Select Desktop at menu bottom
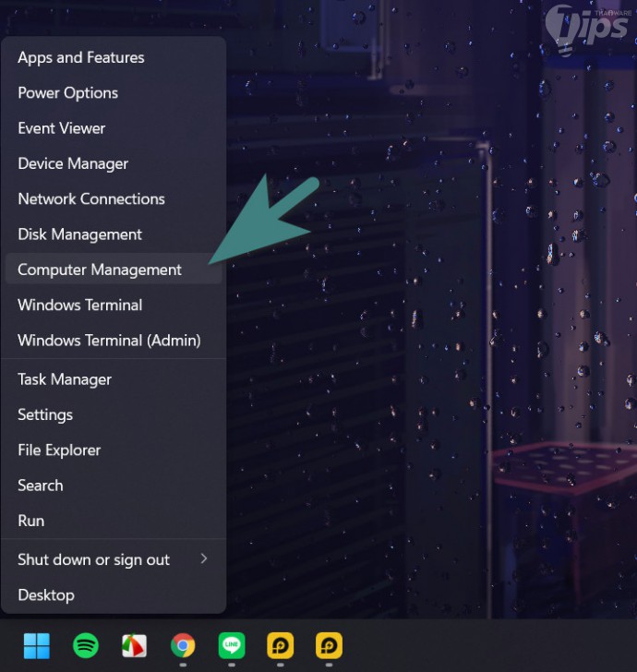This screenshot has height=672, width=637. coord(114,594)
